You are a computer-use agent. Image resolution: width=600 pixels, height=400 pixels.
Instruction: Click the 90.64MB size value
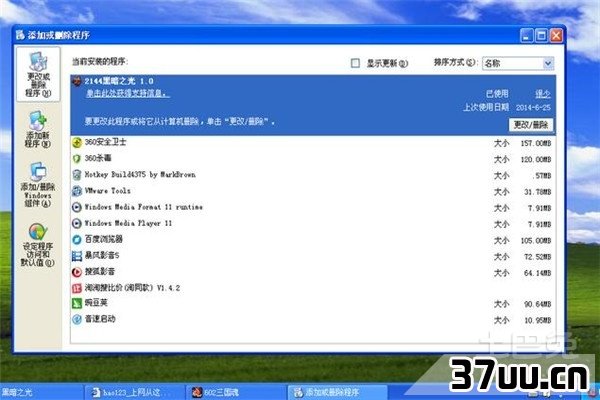pyautogui.click(x=538, y=304)
